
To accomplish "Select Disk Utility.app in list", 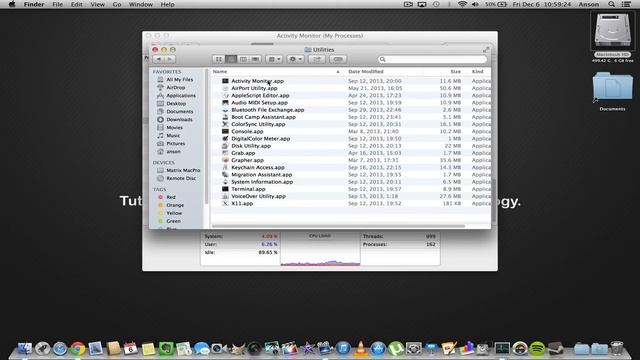I will [x=251, y=146].
